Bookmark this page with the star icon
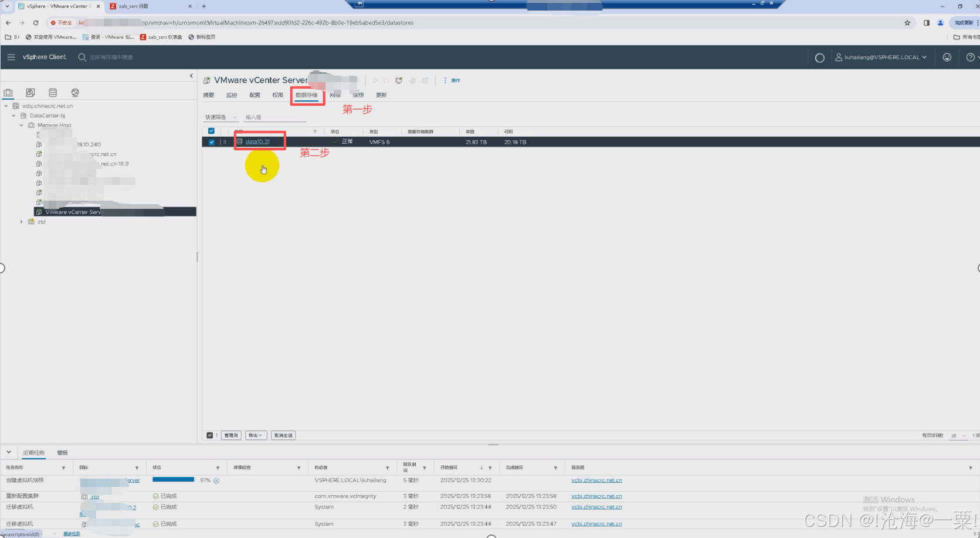 [x=907, y=23]
